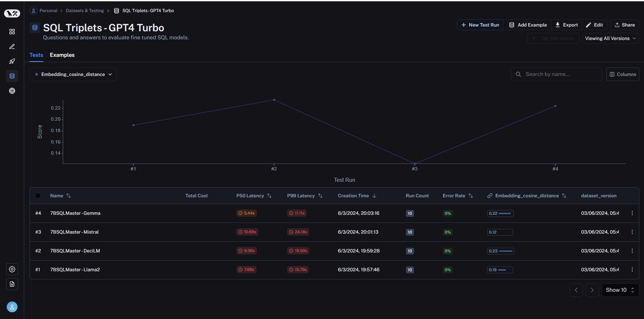This screenshot has height=319, width=644.
Task: Click the Run Count column header
Action: 417,196
